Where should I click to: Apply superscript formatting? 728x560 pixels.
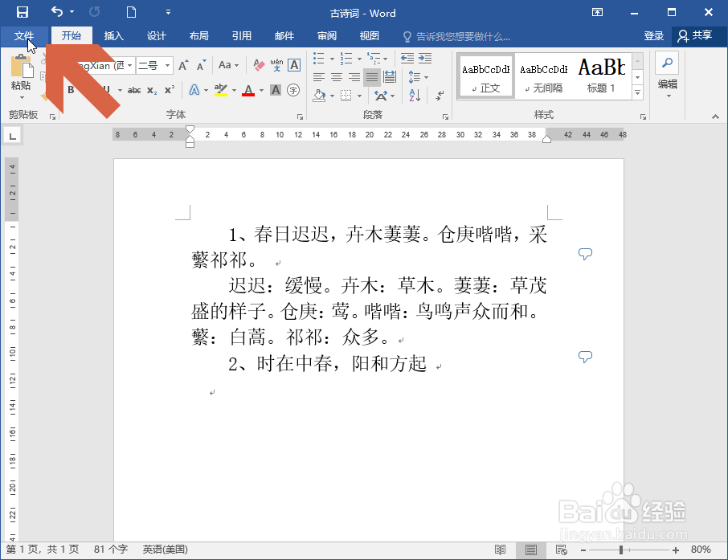click(169, 88)
